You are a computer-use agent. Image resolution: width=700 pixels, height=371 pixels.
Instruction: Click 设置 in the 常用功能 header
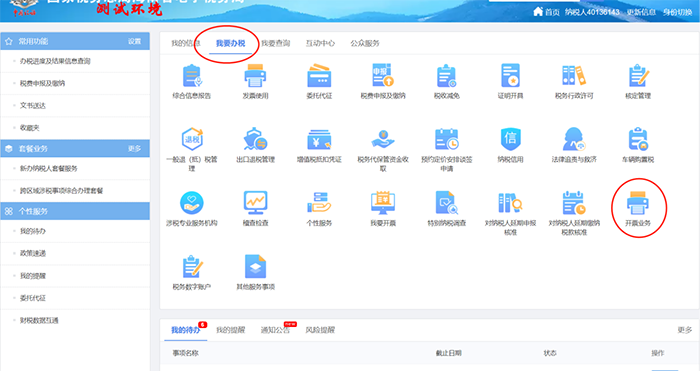(x=134, y=42)
